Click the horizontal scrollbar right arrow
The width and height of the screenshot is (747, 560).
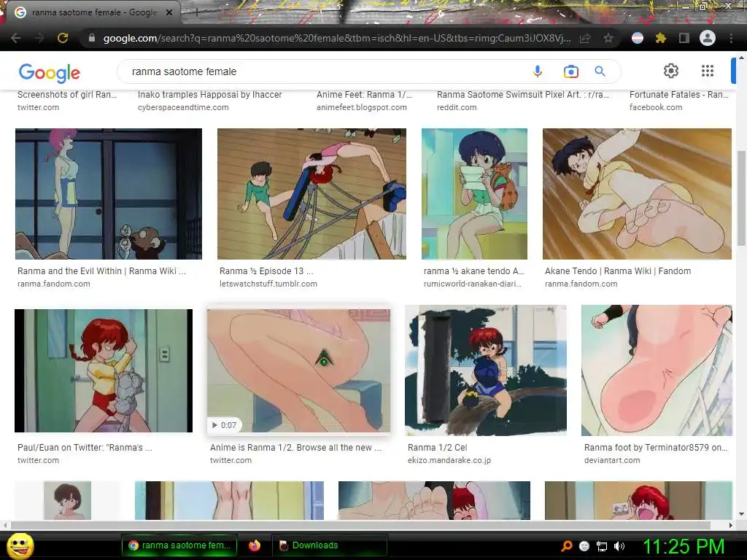731,525
